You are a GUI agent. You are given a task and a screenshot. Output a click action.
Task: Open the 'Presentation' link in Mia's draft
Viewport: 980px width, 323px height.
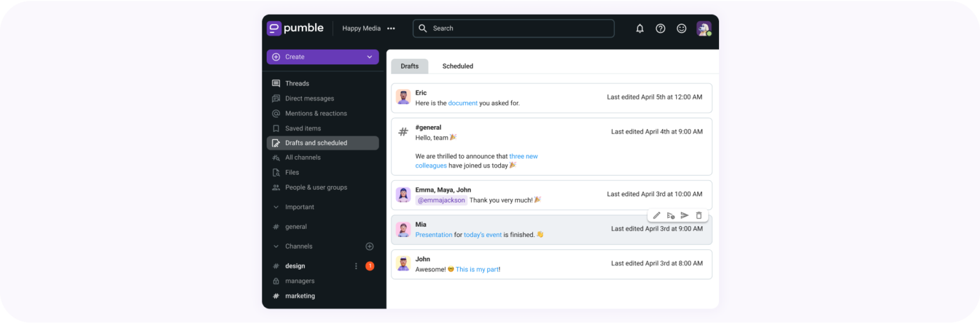coord(434,235)
